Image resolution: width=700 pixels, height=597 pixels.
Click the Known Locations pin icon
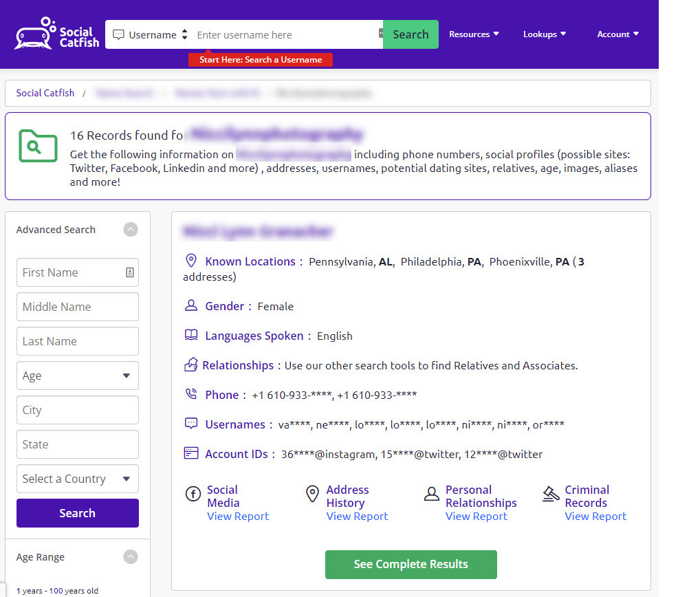coord(191,260)
